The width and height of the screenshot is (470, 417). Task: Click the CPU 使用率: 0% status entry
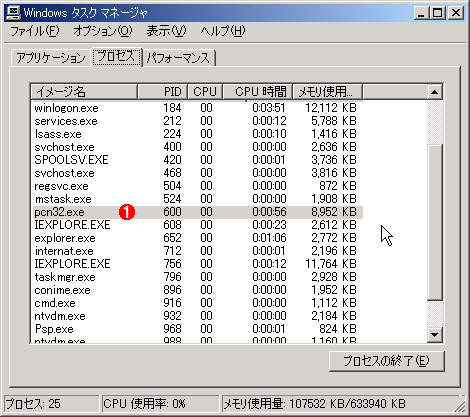tap(160, 404)
